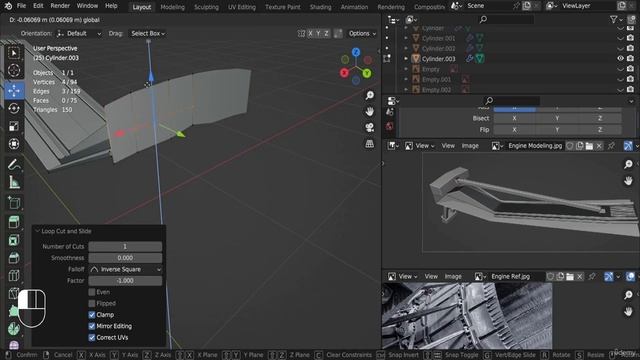This screenshot has width=640, height=360.
Task: Click the outliner search field
Action: [507, 19]
